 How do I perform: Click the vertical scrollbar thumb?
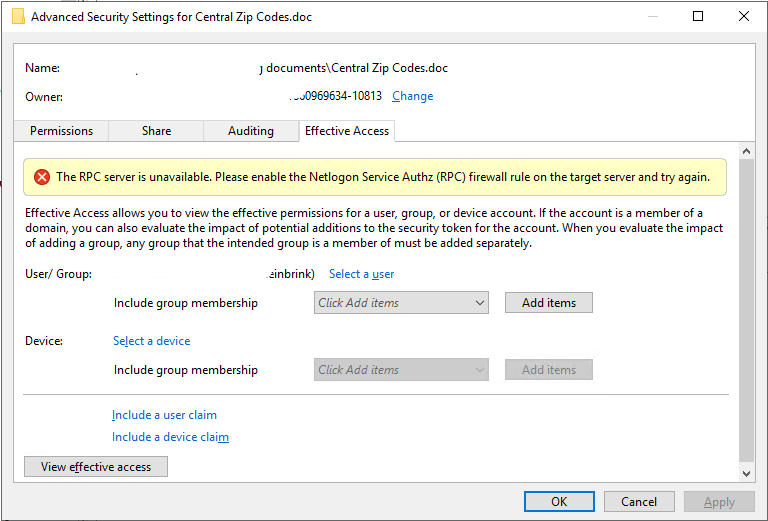tap(746, 310)
